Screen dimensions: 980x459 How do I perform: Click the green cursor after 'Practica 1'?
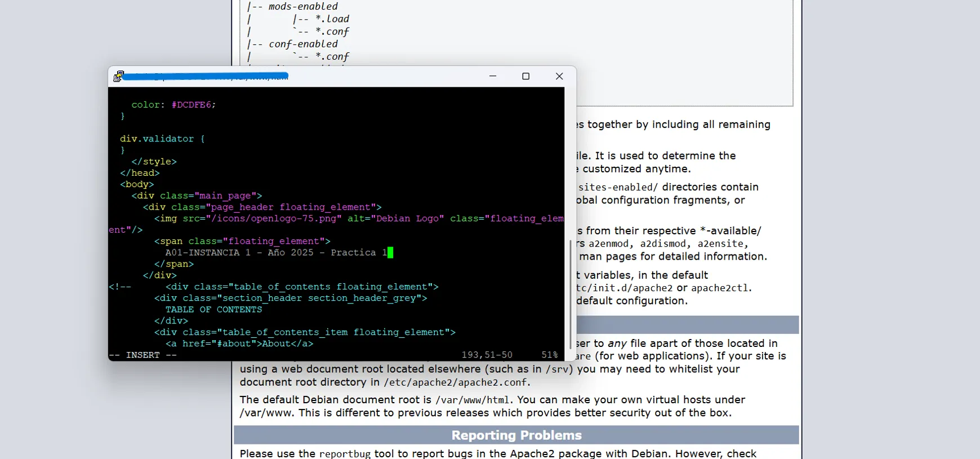click(390, 253)
